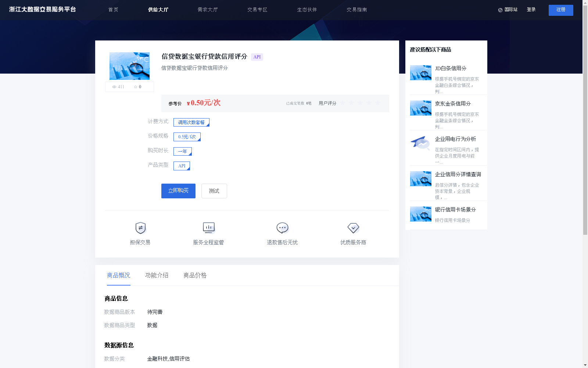
Task: Click the 立即购买 button
Action: (178, 191)
